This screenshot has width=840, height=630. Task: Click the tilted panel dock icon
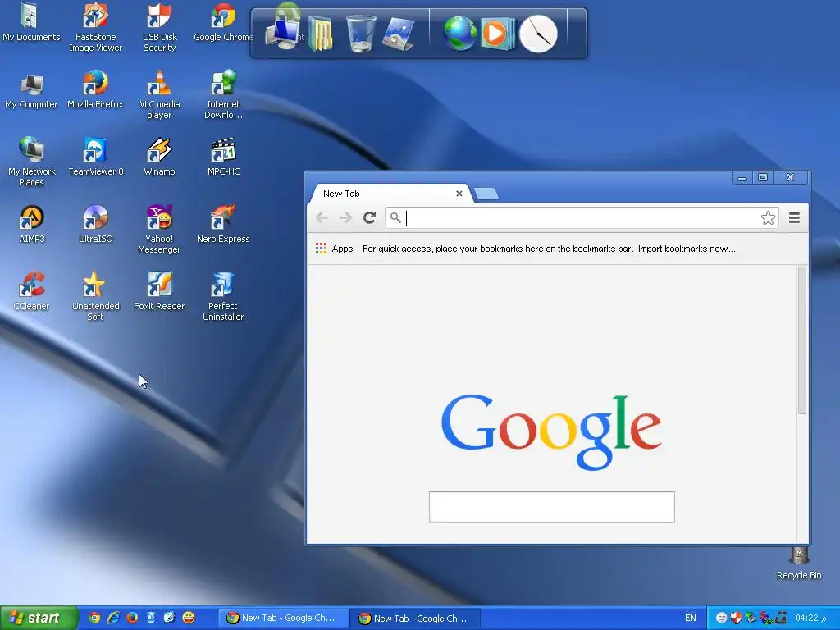(x=399, y=33)
